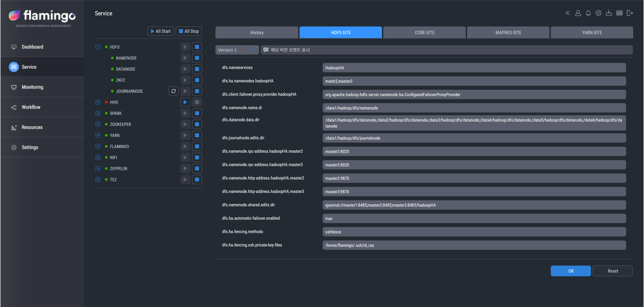
Task: Select Service in the sidebar
Action: [x=42, y=67]
